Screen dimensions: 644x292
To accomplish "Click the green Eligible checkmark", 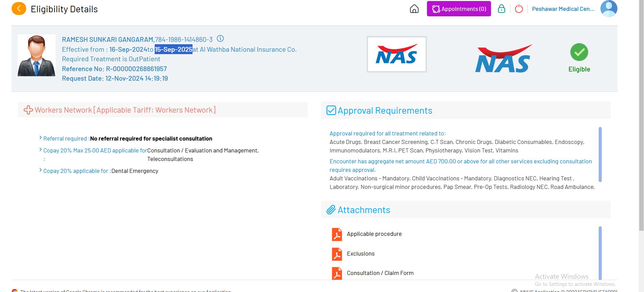I will pos(579,52).
